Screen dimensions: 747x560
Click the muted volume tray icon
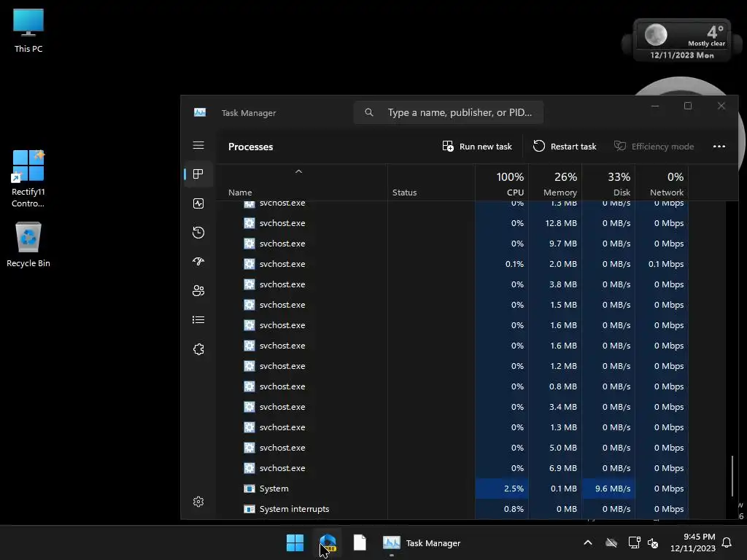(653, 542)
